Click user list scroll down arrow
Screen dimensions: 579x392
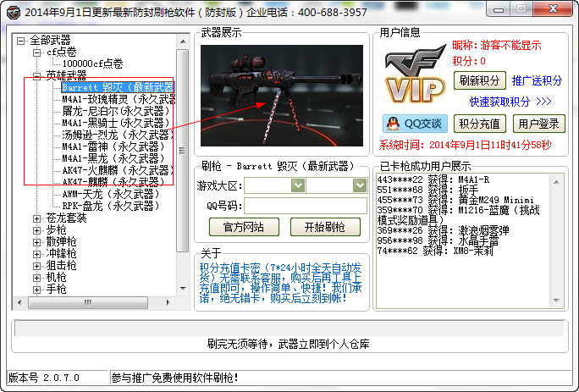pos(556,301)
